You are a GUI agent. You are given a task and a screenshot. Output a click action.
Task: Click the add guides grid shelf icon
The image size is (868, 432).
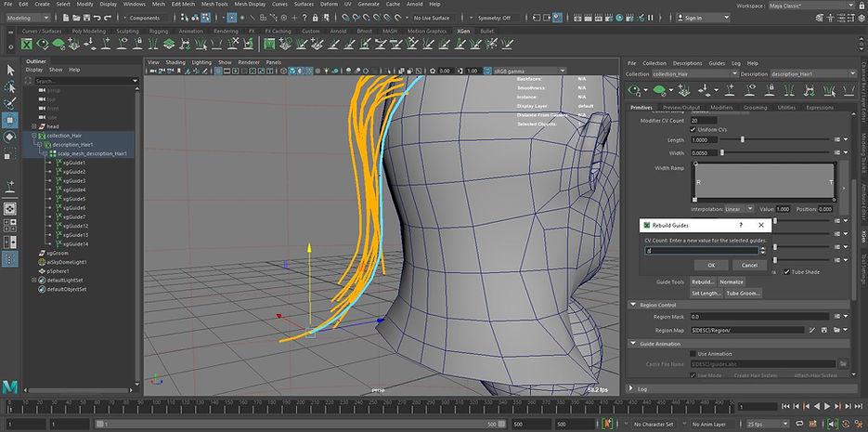tap(73, 44)
